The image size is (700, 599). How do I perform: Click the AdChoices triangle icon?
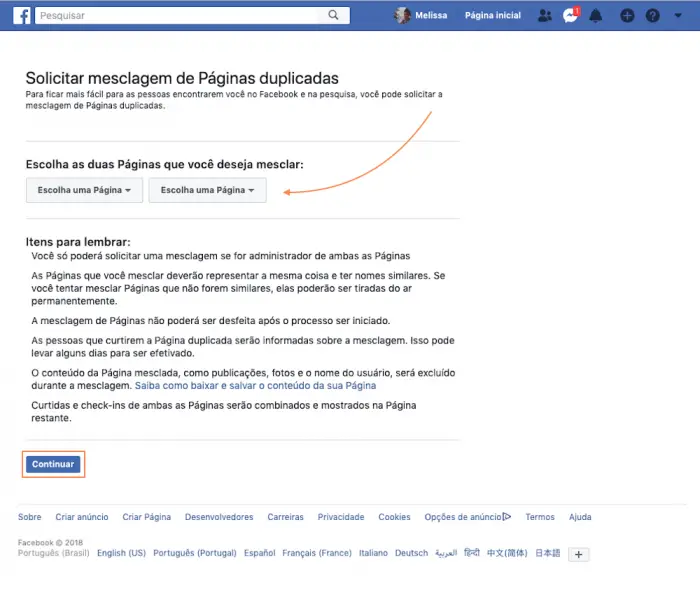pyautogui.click(x=507, y=516)
